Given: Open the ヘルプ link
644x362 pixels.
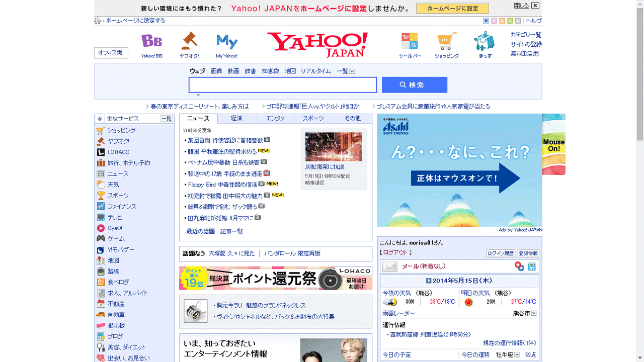Looking at the screenshot, I should [534, 21].
